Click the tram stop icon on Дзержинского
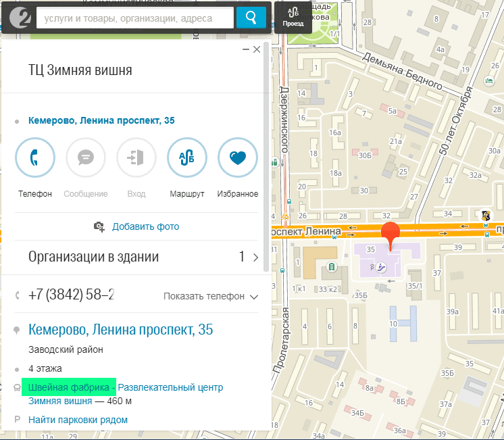 285,216
